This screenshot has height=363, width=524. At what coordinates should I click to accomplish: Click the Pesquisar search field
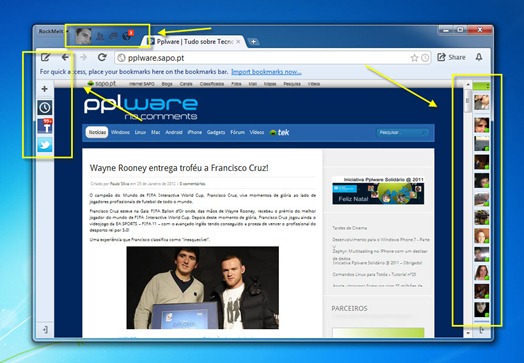(x=403, y=133)
